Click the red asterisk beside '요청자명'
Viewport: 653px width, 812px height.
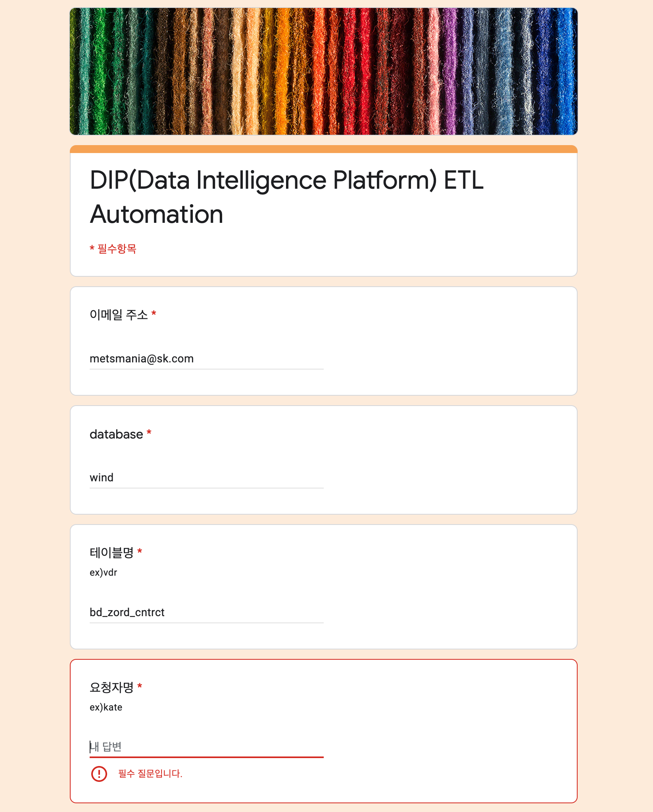pyautogui.click(x=140, y=686)
